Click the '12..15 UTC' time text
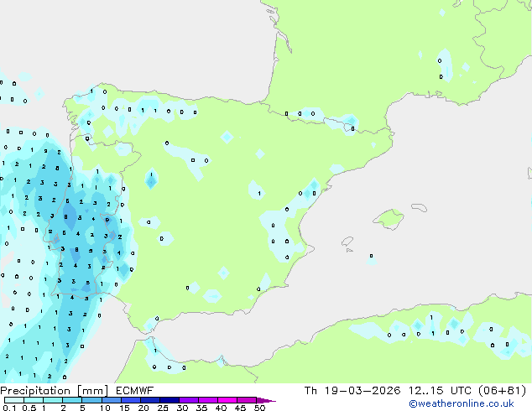 [440, 391]
